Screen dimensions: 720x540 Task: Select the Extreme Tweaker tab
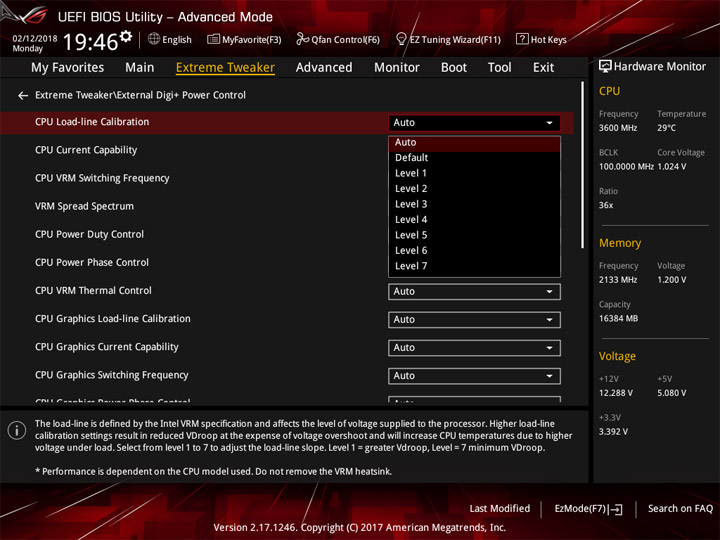225,68
